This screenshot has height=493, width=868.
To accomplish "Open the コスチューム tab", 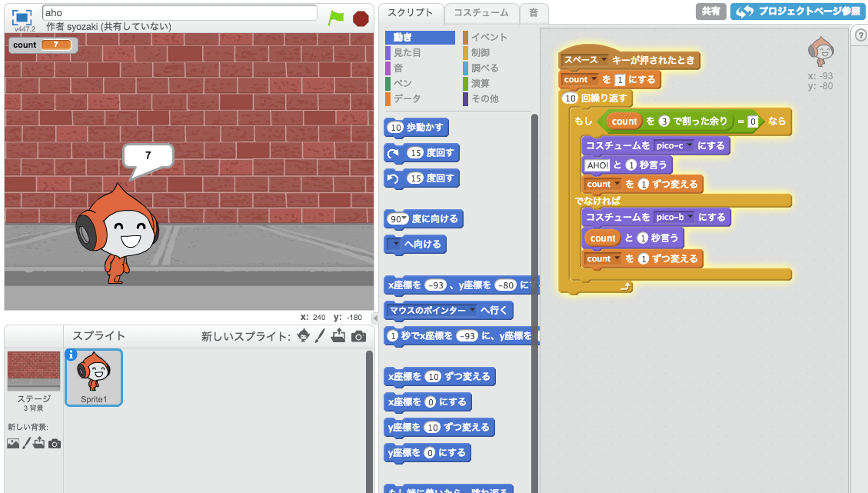I will (481, 13).
